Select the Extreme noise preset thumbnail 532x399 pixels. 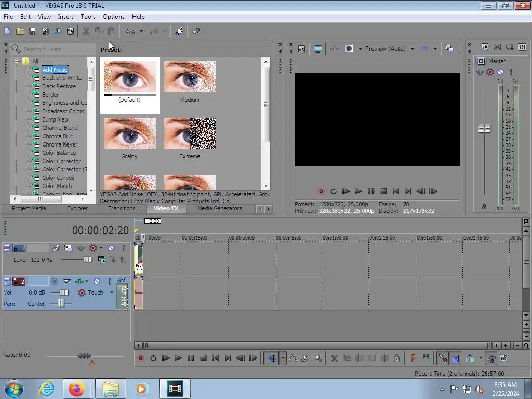point(190,134)
